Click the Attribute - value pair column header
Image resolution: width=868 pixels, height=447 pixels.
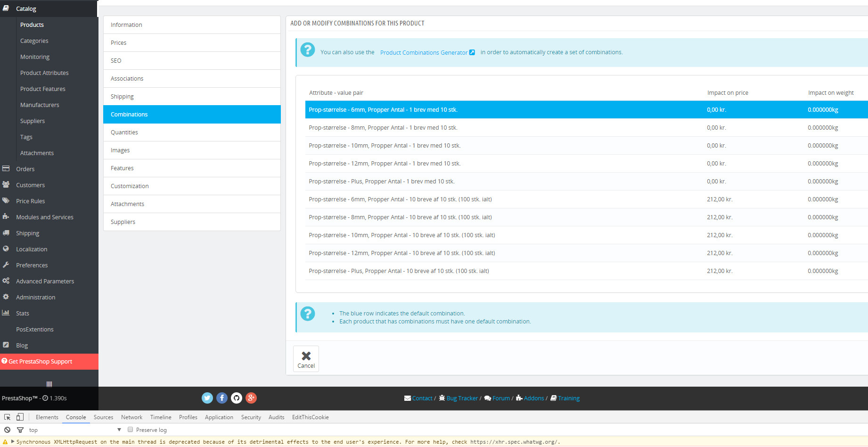tap(336, 93)
